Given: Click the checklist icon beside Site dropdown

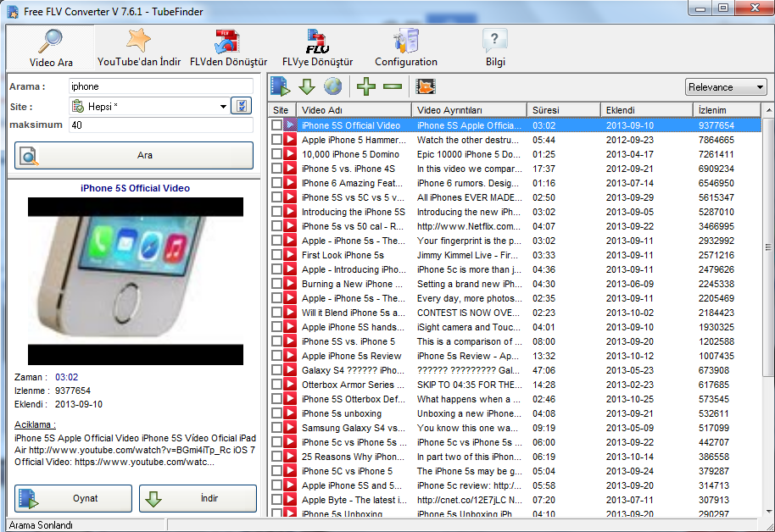Looking at the screenshot, I should coord(242,106).
